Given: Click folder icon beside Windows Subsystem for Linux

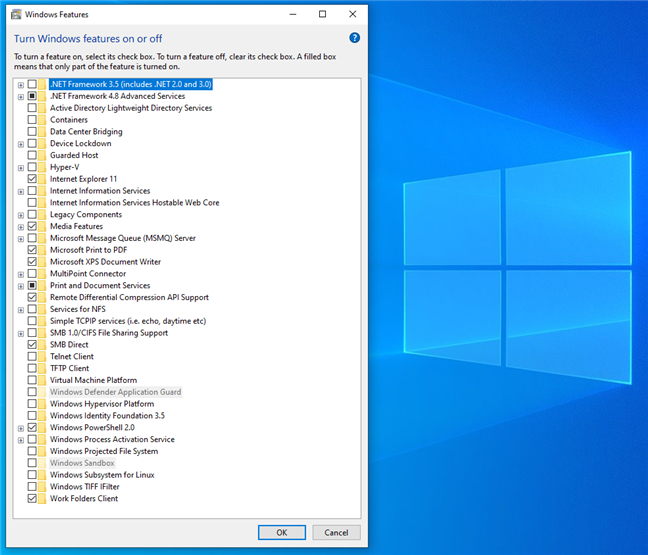Looking at the screenshot, I should (43, 475).
